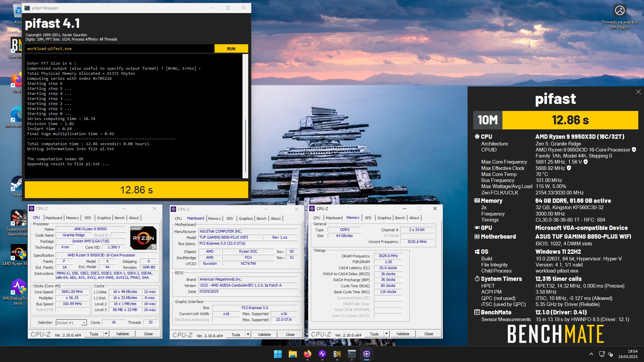Screen dimensions: 644x362
Task: Click the System Timers clock icon
Action: pos(477,279)
